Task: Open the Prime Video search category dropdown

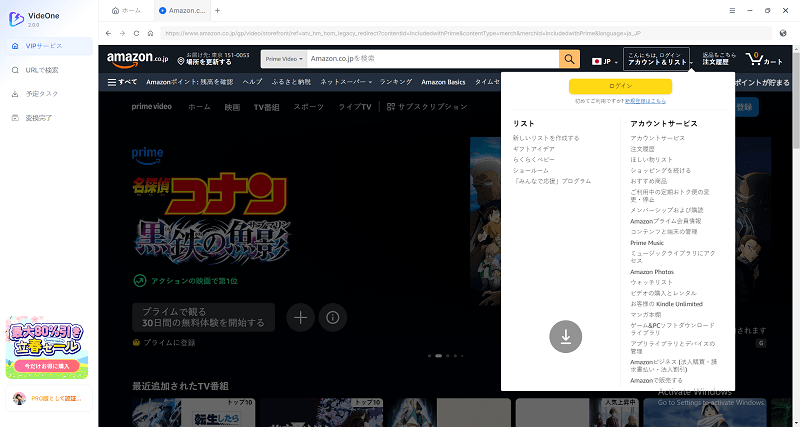Action: [x=284, y=59]
